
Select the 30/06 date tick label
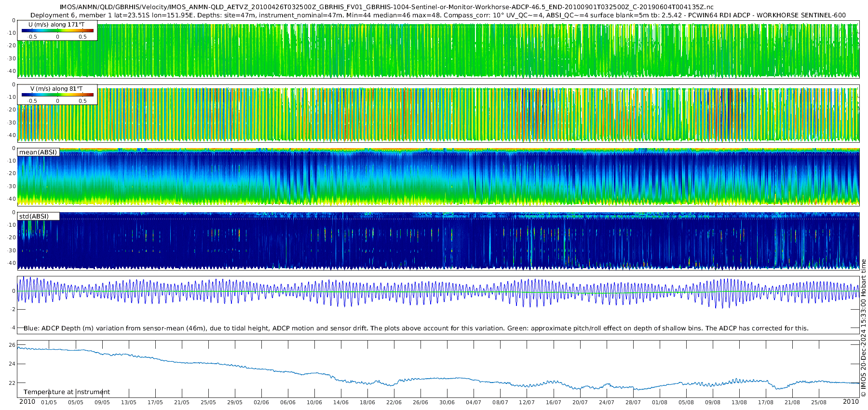(447, 403)
